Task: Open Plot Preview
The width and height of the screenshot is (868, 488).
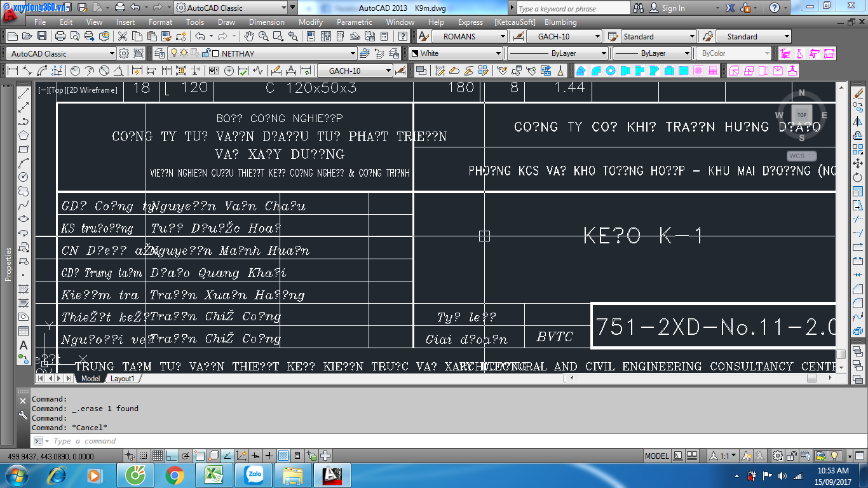Action: 76,36
